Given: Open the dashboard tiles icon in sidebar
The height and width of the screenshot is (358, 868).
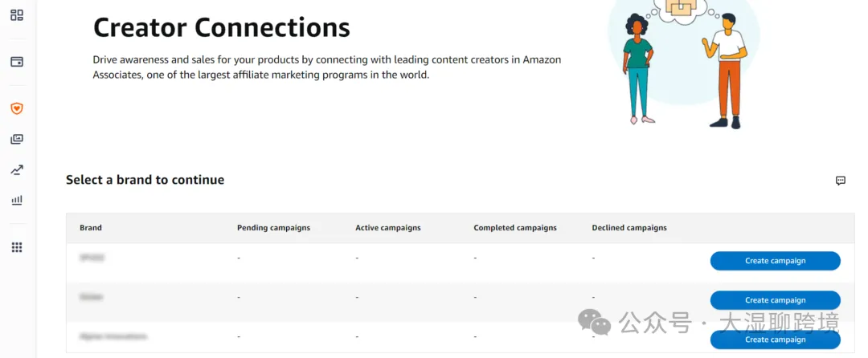Looking at the screenshot, I should (16, 15).
